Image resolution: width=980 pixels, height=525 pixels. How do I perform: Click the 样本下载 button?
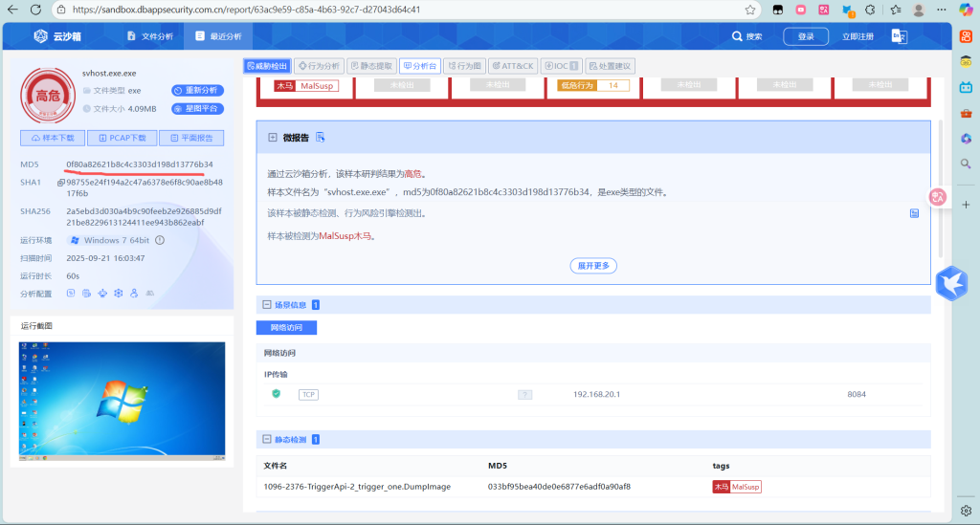52,138
